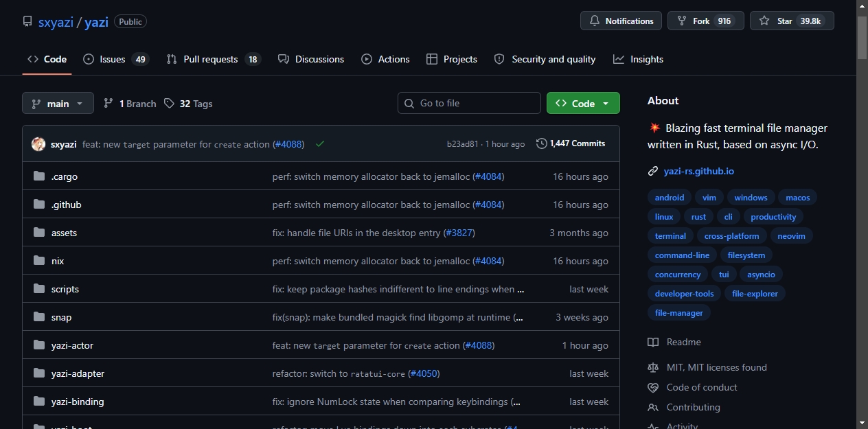Click the Readme book icon
The width and height of the screenshot is (868, 429).
pos(653,342)
